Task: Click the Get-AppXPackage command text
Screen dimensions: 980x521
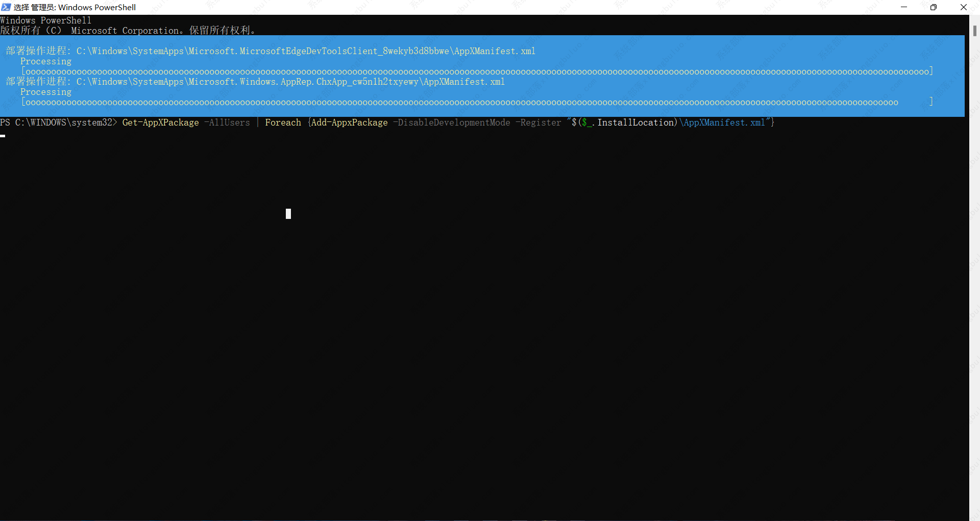Action: (x=160, y=122)
